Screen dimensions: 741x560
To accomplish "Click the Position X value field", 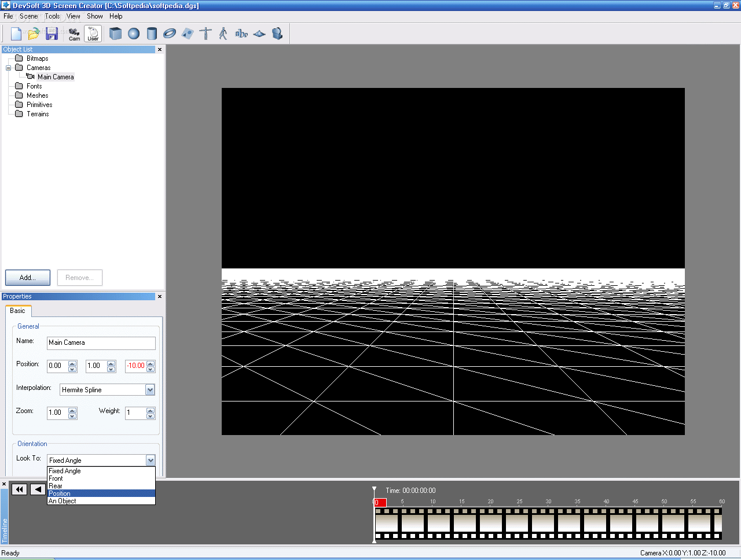I will (58, 366).
